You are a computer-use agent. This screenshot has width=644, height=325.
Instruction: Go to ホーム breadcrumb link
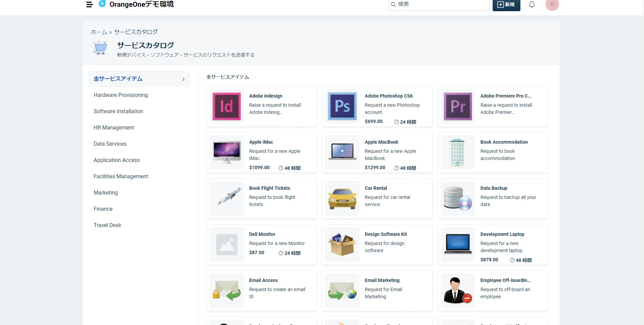pyautogui.click(x=99, y=32)
